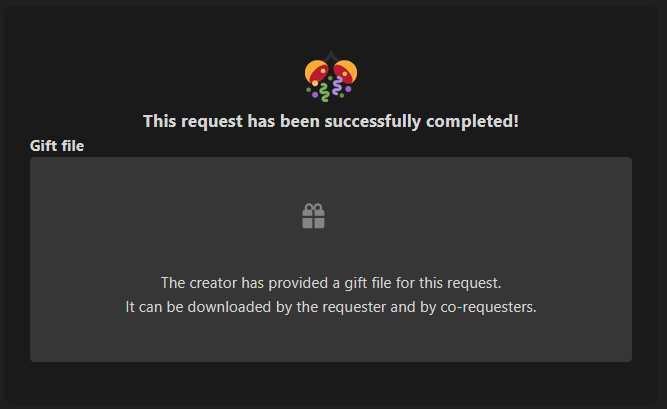Click 'this request.' ending the creator sentence
This screenshot has width=667, height=409.
(x=460, y=283)
